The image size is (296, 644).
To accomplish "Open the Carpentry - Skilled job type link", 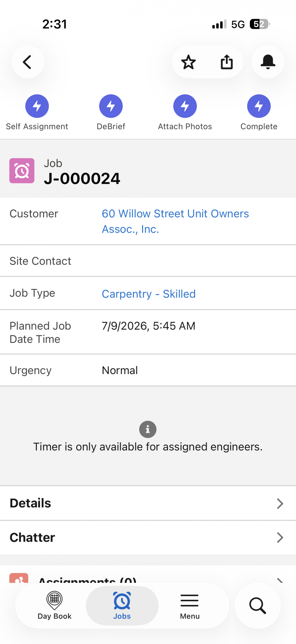I will pyautogui.click(x=149, y=294).
